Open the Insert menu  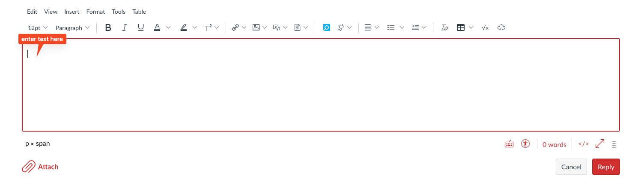pos(72,12)
